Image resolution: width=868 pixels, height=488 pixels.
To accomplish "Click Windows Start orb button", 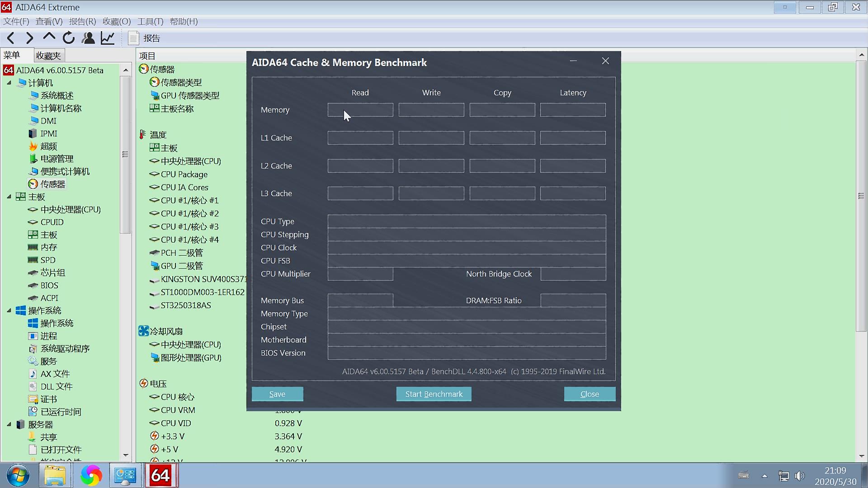I will [x=18, y=475].
